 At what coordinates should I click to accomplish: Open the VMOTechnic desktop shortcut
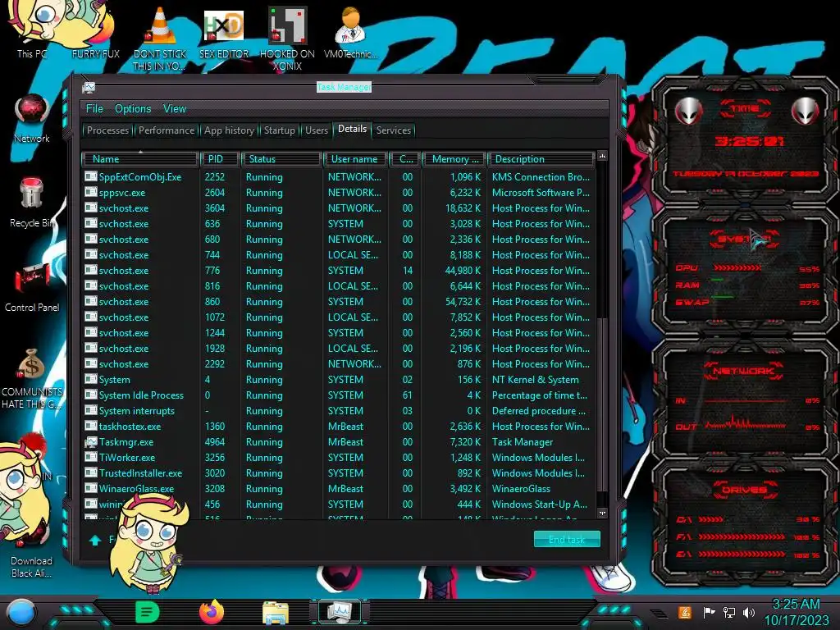point(350,32)
